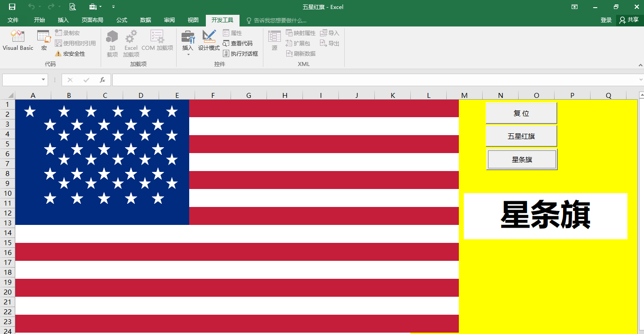This screenshot has width=644, height=334.
Task: Click the 复位 reset button
Action: point(521,113)
